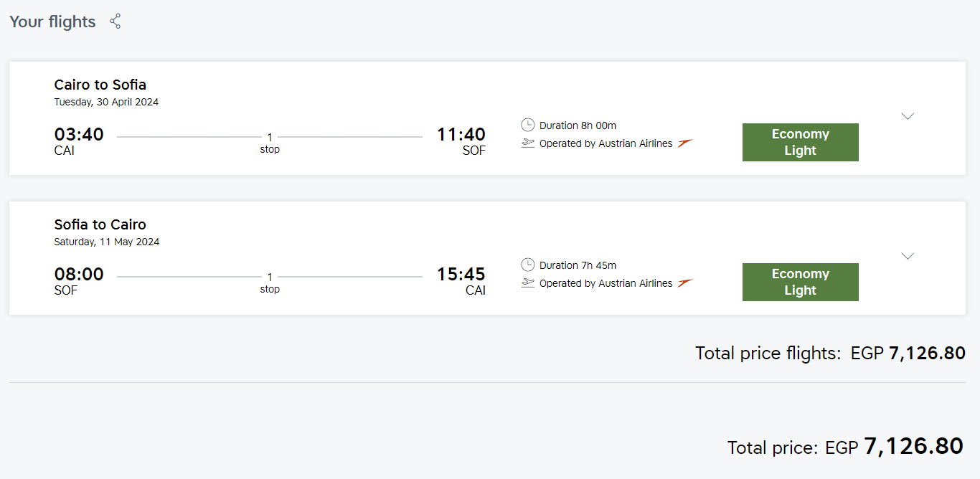
Task: Click the 15:45 CAI arrival time
Action: [x=461, y=275]
